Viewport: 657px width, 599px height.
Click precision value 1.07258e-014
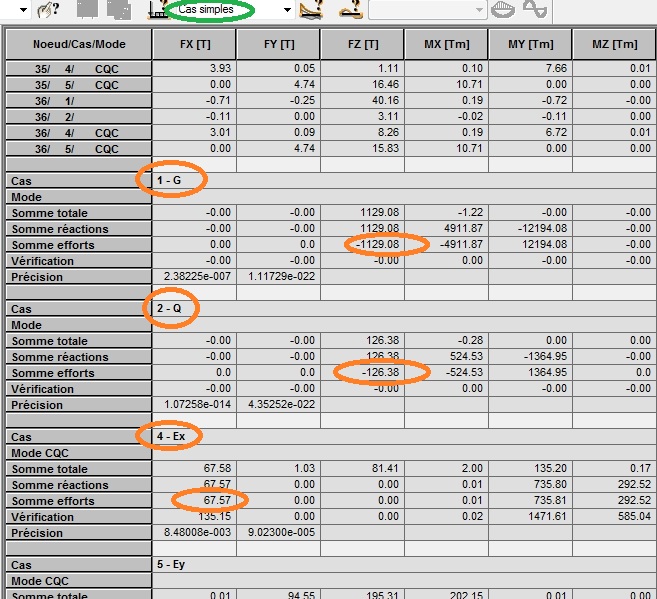click(x=195, y=404)
